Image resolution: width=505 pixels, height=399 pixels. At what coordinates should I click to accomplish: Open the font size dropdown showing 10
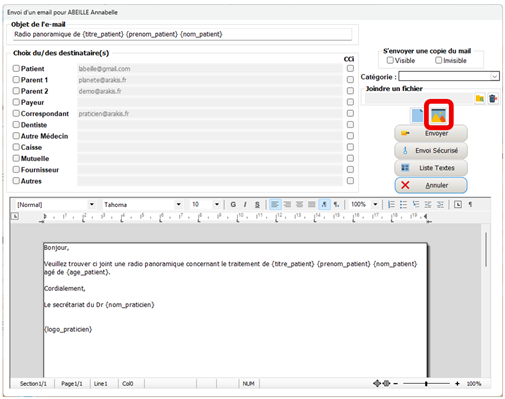(217, 204)
